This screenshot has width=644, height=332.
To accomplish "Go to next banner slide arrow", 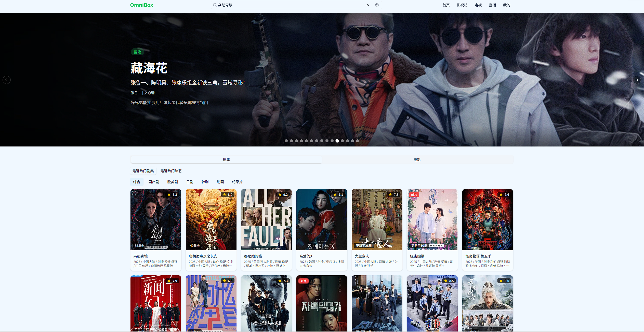I will 637,80.
